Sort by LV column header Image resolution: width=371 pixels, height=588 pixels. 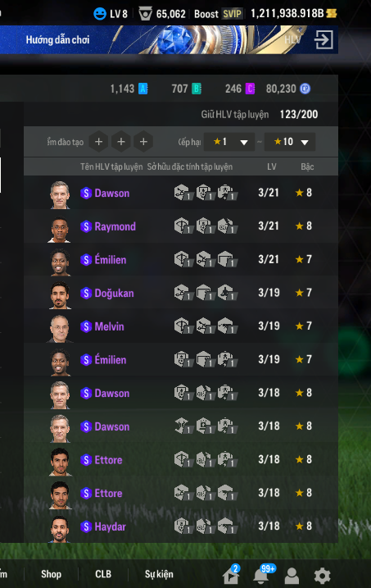pos(271,166)
